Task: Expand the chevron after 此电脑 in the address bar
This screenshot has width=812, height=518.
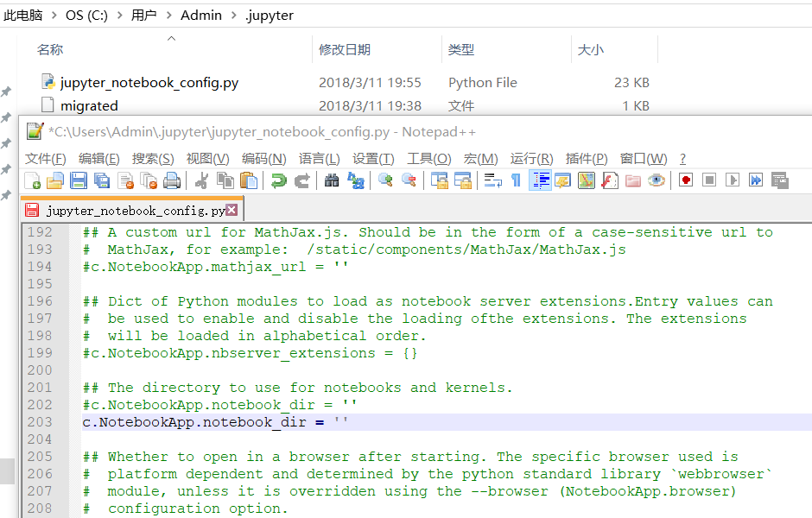Action: click(x=54, y=16)
